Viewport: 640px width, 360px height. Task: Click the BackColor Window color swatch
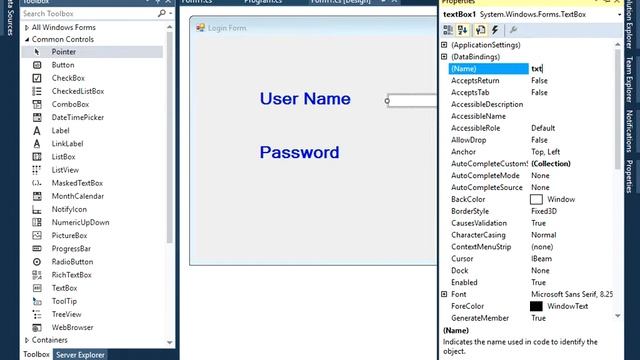coord(536,199)
